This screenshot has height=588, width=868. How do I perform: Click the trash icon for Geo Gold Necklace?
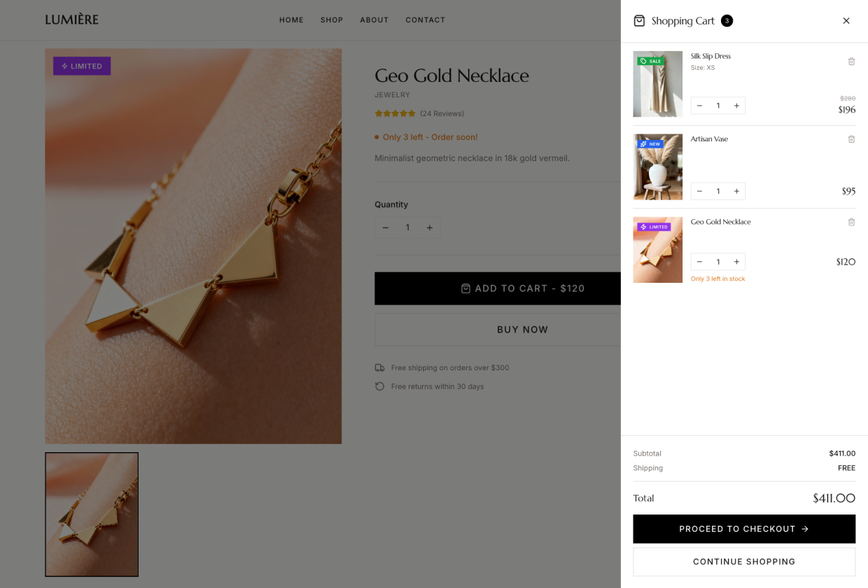[x=851, y=222]
